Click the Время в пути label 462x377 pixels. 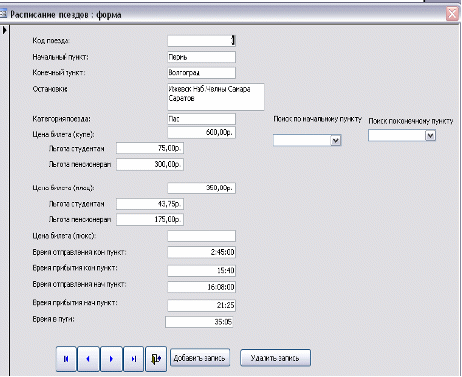(x=53, y=319)
